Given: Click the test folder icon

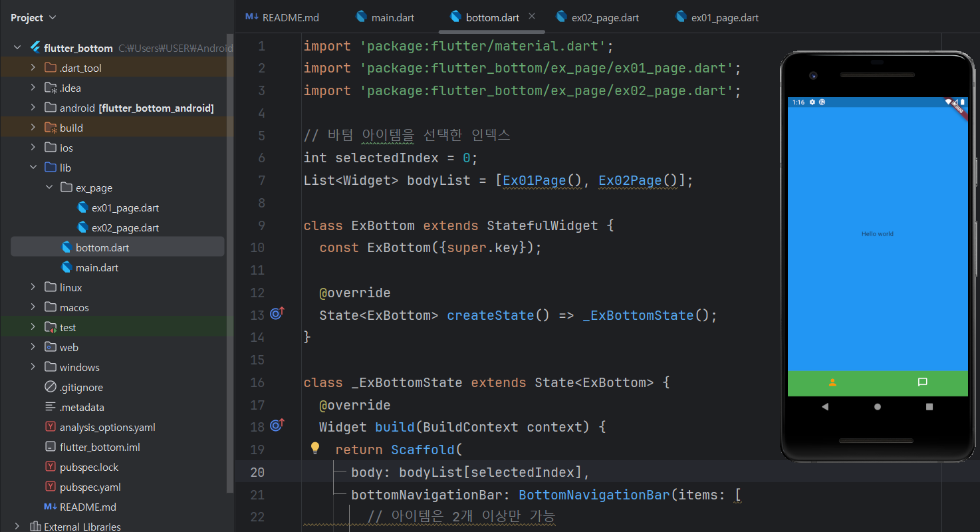Looking at the screenshot, I should point(50,327).
